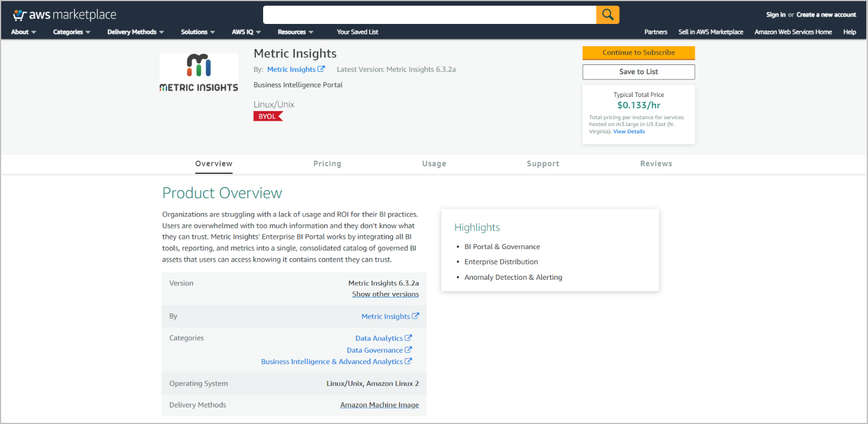The image size is (868, 424).
Task: Click the external link icon next to Data Analytics
Action: (x=408, y=338)
